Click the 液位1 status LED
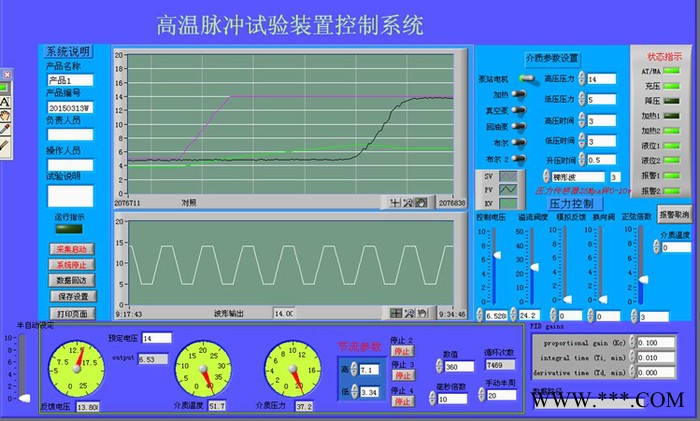This screenshot has width=700, height=421. pyautogui.click(x=671, y=146)
